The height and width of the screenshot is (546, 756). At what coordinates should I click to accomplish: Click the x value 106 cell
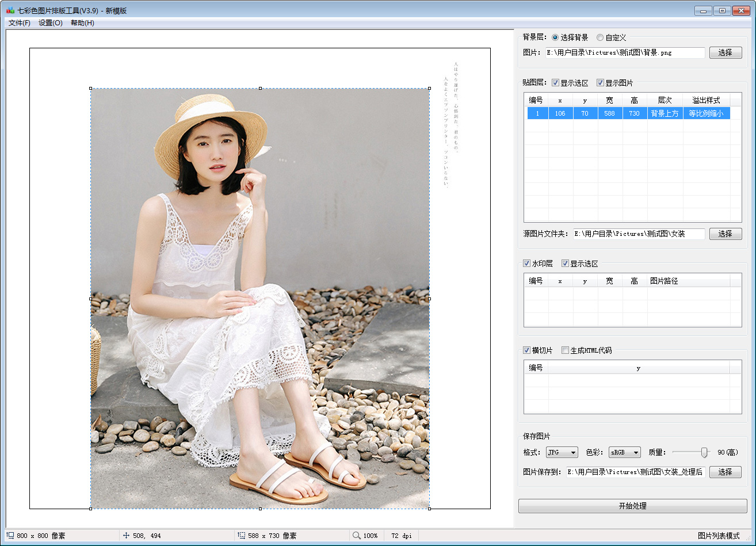click(x=560, y=113)
